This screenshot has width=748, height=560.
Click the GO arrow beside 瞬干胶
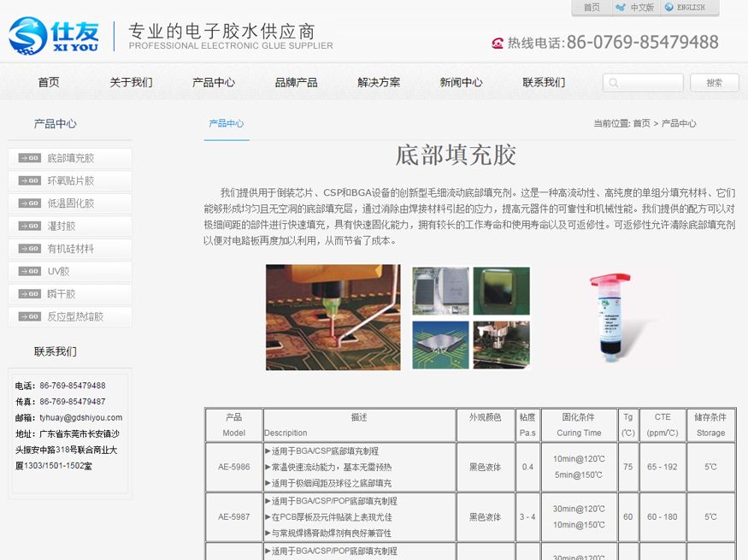coord(30,294)
